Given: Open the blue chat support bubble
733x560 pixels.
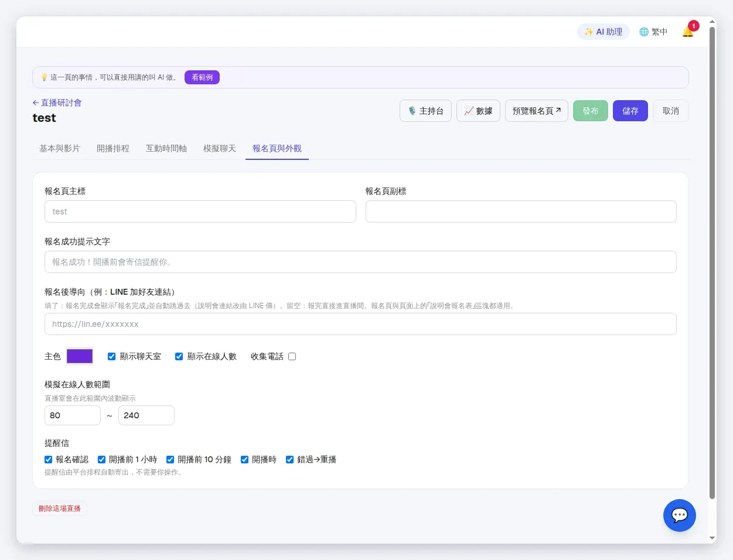Looking at the screenshot, I should [x=679, y=515].
